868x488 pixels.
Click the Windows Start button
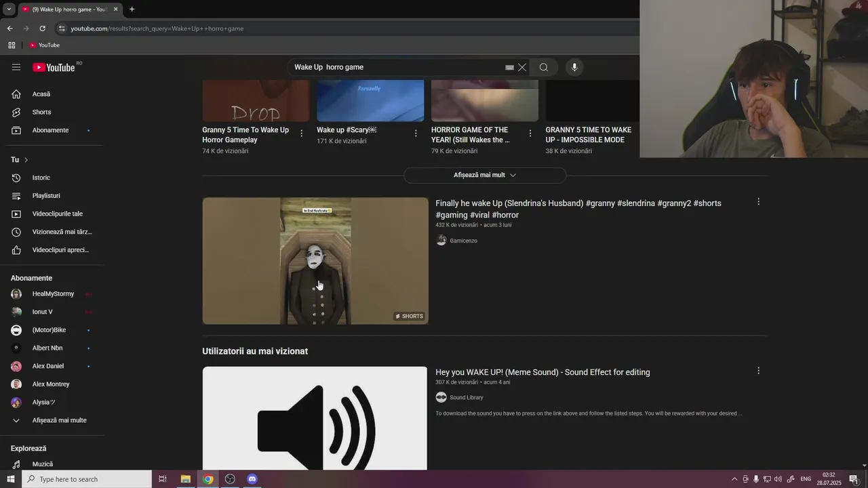tap(10, 479)
